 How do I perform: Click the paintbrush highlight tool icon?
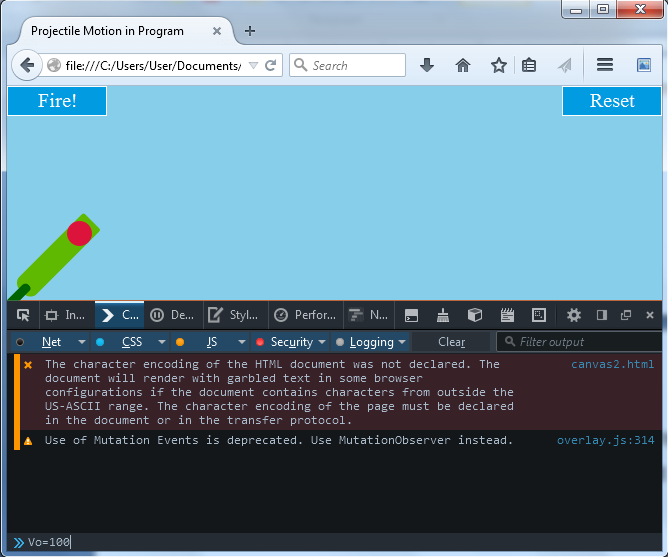(x=443, y=315)
